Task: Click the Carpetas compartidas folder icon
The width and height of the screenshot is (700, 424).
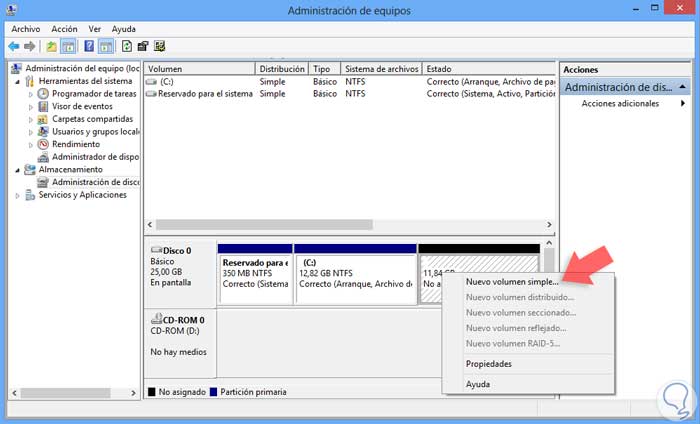Action: [x=43, y=119]
